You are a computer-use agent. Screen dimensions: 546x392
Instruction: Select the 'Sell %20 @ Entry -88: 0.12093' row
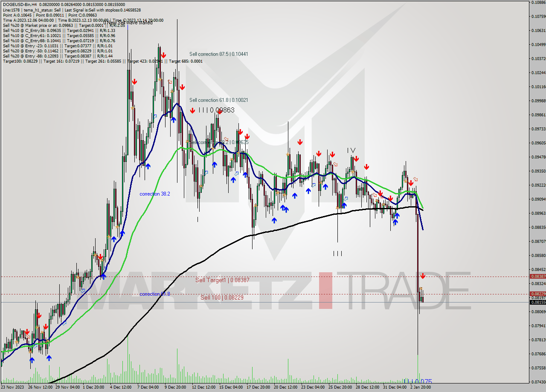click(58, 56)
